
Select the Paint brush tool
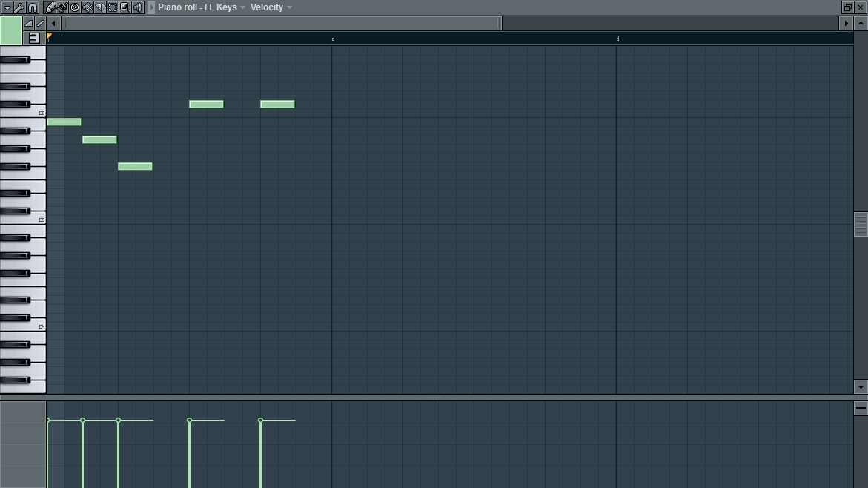[62, 7]
